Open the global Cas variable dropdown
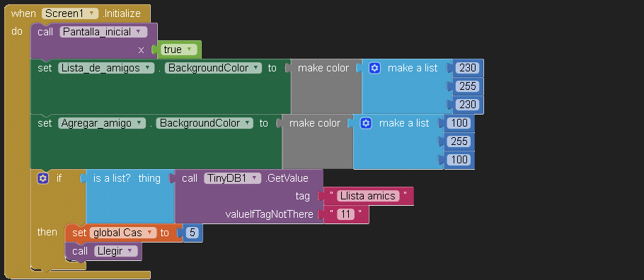The height and width of the screenshot is (280, 644). point(123,233)
